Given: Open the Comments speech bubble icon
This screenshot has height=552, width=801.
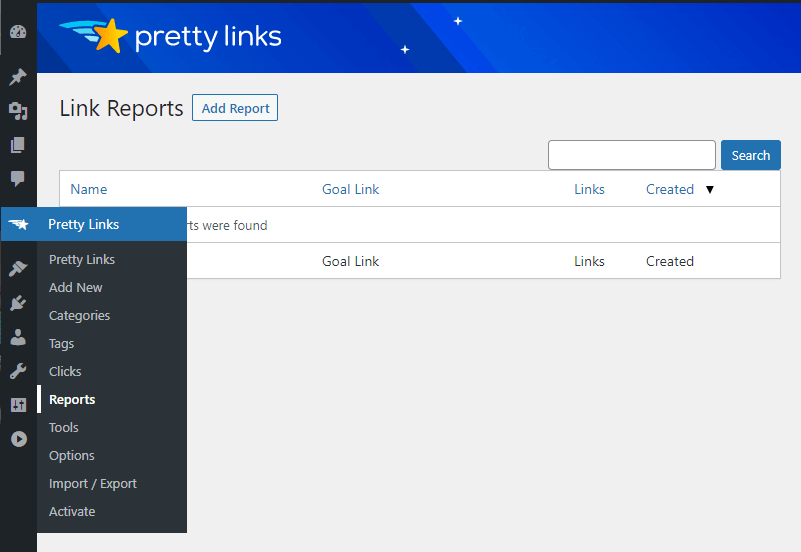Looking at the screenshot, I should click(x=18, y=179).
